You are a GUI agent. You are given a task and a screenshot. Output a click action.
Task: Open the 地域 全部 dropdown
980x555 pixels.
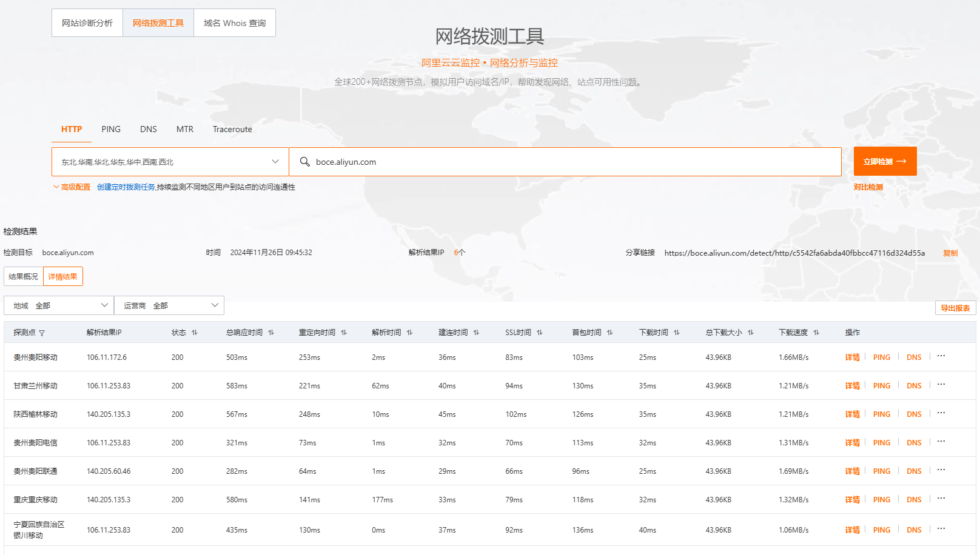tap(59, 305)
